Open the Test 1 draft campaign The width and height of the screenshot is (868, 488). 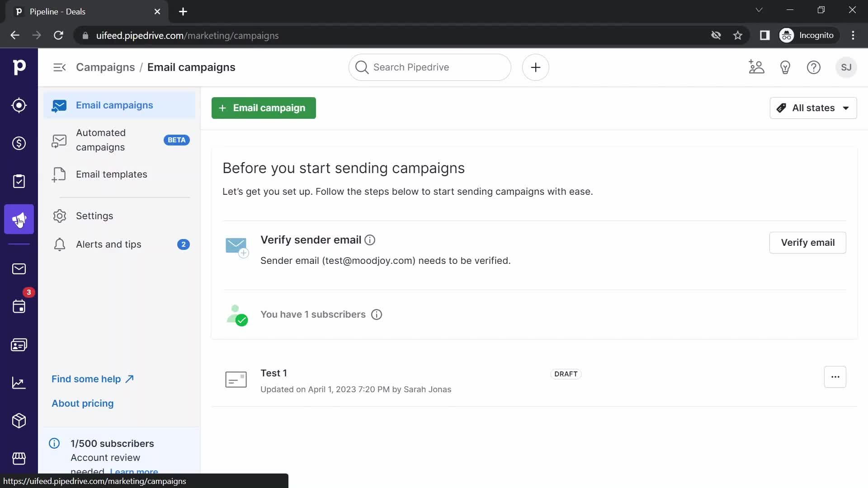tap(274, 373)
